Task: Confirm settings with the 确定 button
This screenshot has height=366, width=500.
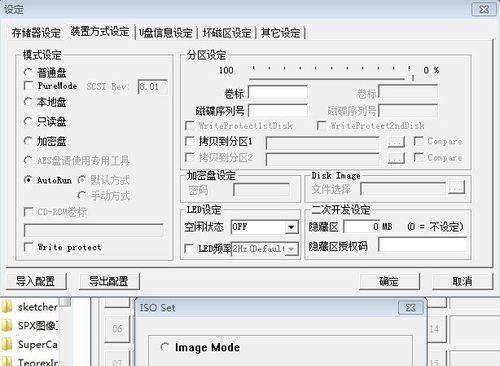Action: pyautogui.click(x=389, y=281)
